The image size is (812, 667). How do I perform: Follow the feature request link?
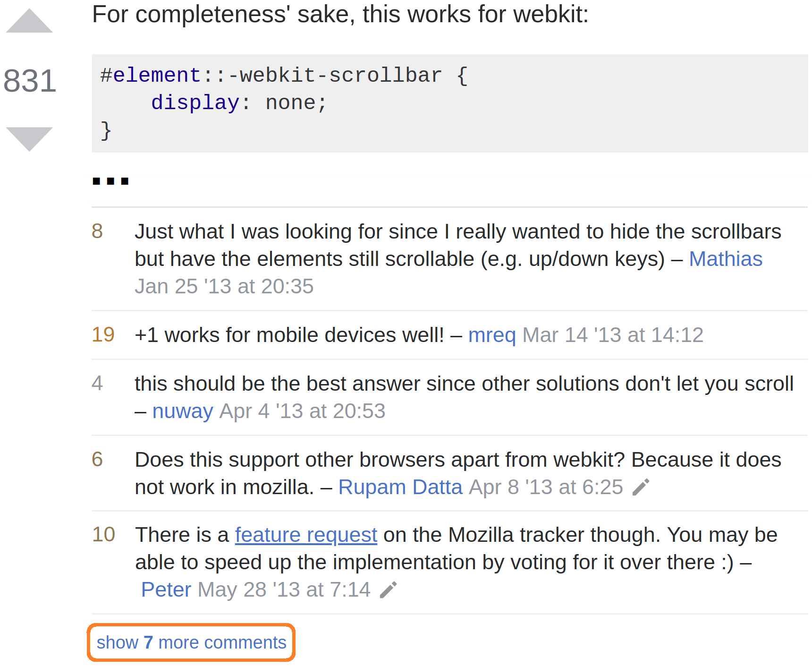306,535
